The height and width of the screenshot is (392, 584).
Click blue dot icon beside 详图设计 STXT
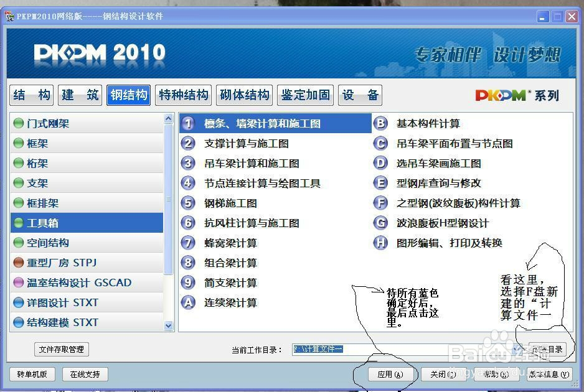coord(19,302)
